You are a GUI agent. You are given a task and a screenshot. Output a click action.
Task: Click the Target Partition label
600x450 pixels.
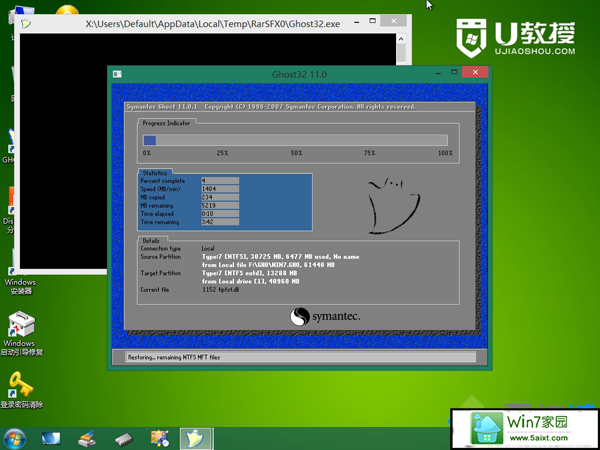161,273
